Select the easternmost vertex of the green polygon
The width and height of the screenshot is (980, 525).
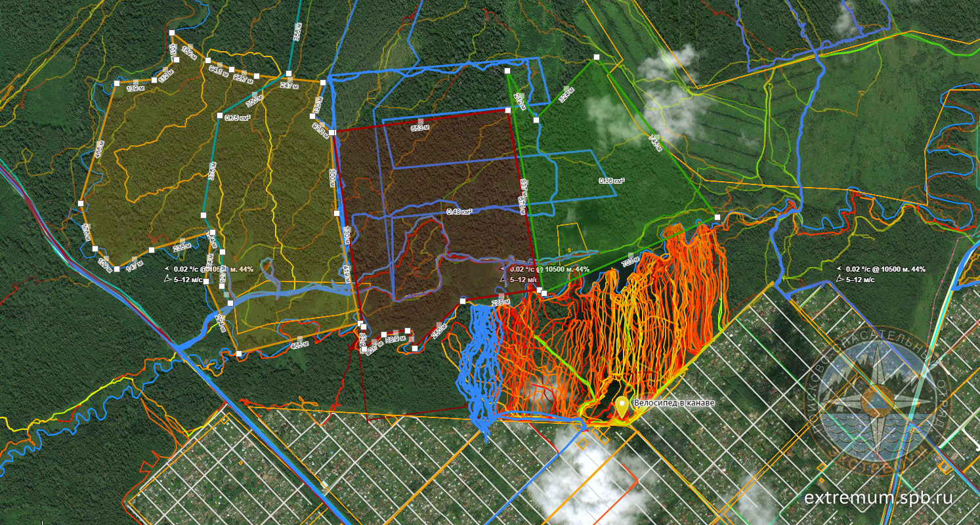coord(717,217)
